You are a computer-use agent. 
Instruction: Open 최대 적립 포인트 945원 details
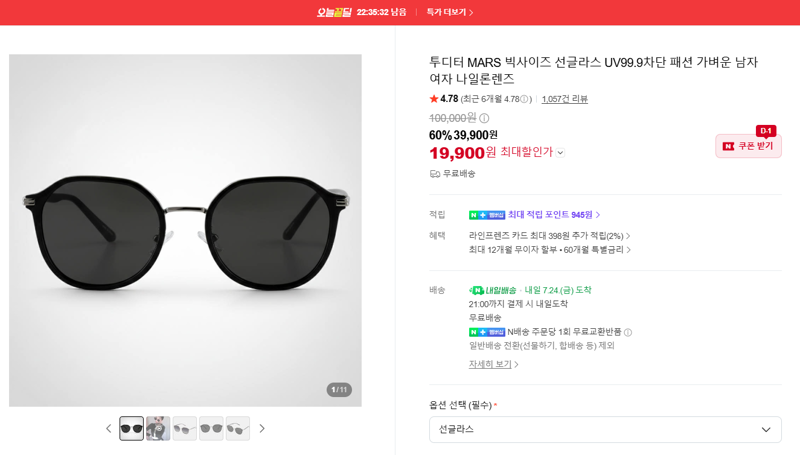(x=554, y=215)
